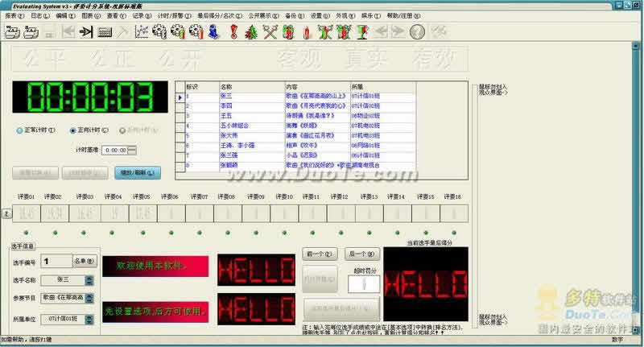Select table row for 李四
Viewport: 644px width, 347px height.
pyautogui.click(x=300, y=106)
